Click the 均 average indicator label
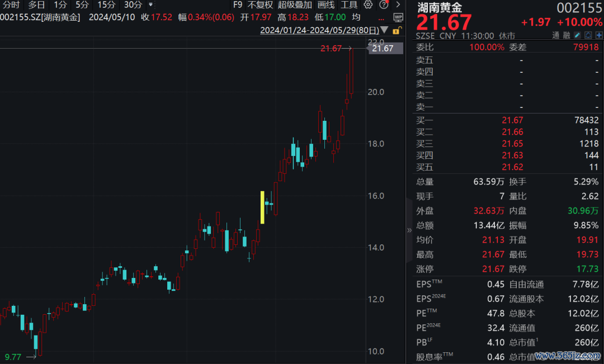 [356, 17]
